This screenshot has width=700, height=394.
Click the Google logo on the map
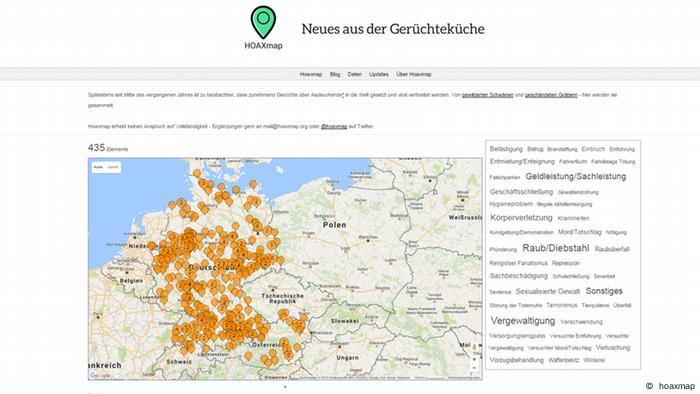[100, 375]
